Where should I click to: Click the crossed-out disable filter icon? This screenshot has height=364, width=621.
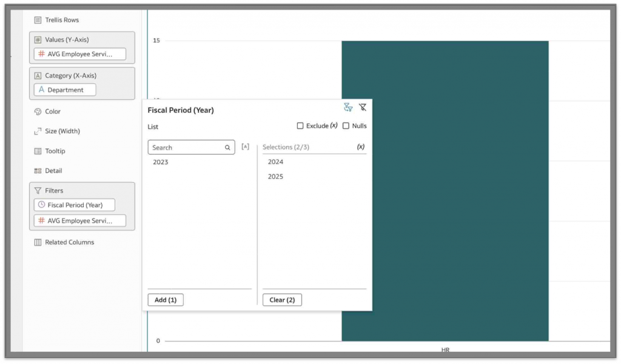(x=363, y=107)
